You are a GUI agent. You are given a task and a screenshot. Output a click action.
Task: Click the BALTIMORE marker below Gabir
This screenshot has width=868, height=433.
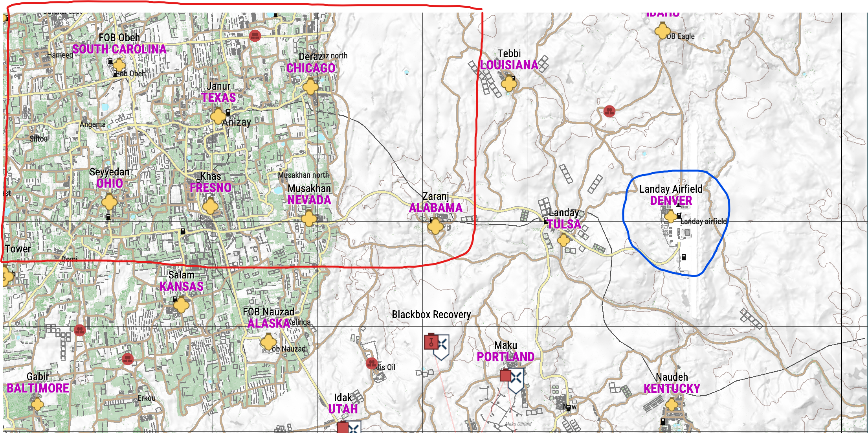coord(37,404)
